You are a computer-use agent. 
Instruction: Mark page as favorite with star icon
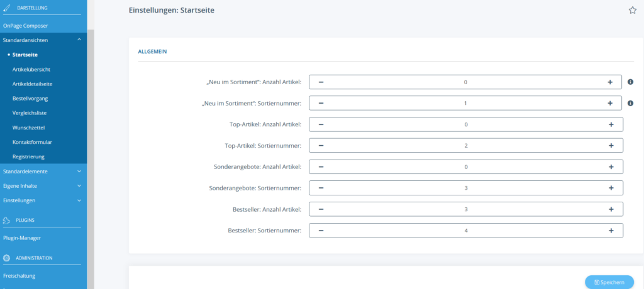click(x=633, y=10)
